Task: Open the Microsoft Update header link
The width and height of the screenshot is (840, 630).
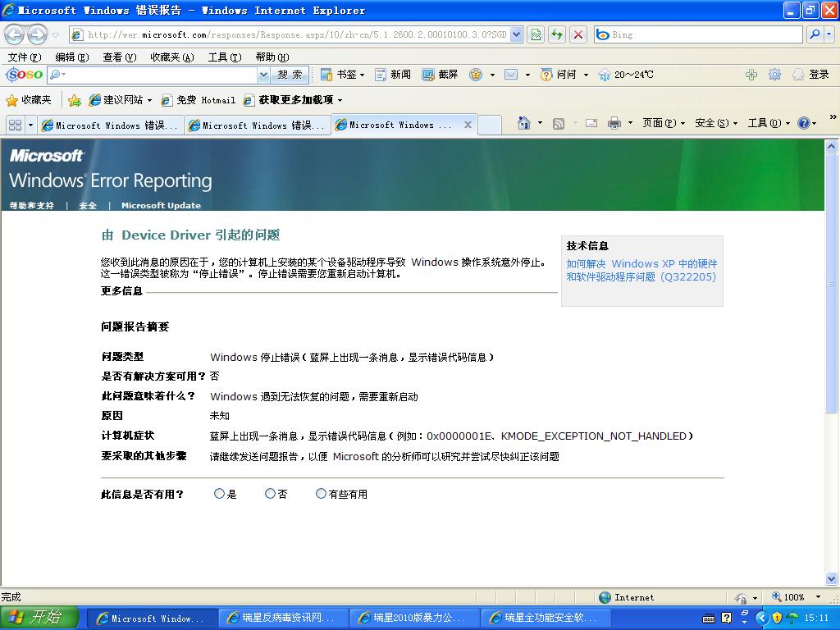Action: pyautogui.click(x=162, y=205)
